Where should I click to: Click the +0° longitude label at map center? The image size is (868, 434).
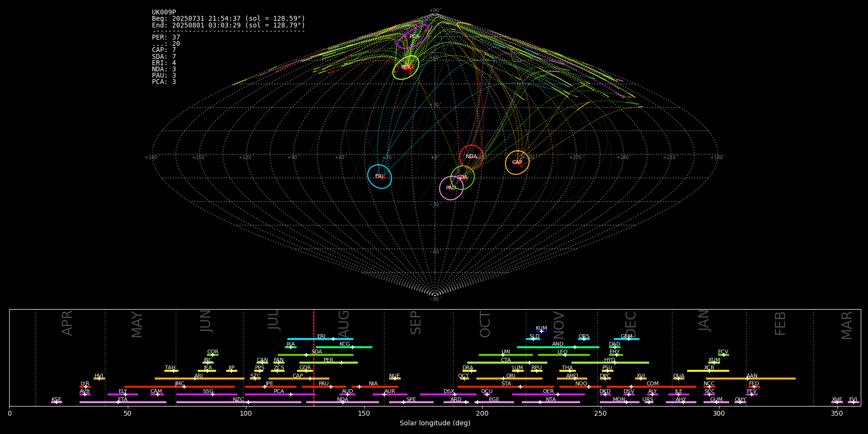coord(434,158)
